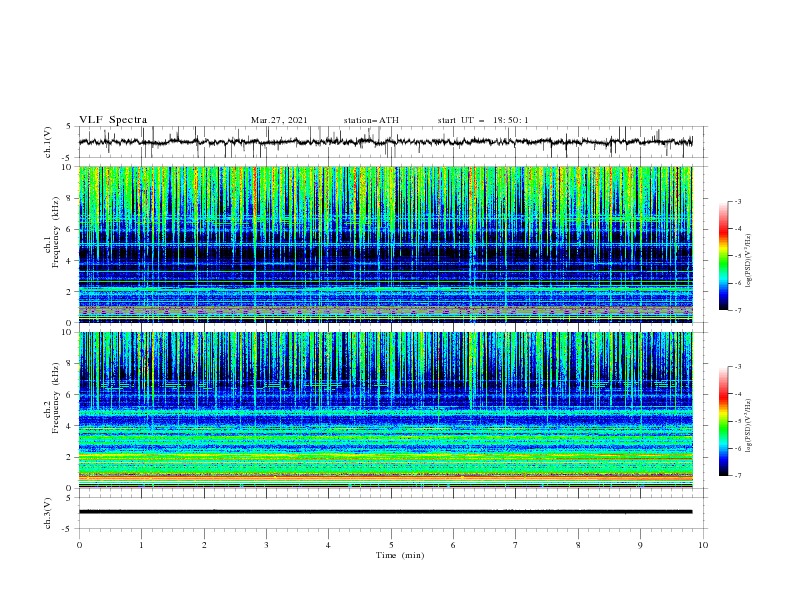Viewport: 792px width, 612px height.
Task: Click the lower PSD color scale bar
Action: pos(723,421)
